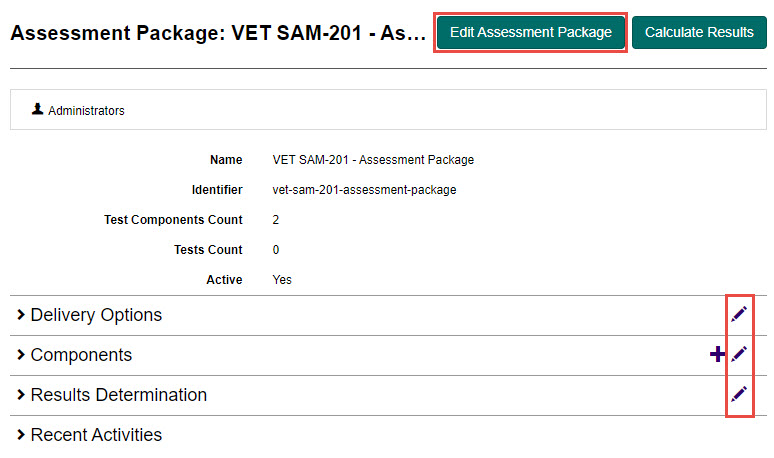
Task: Expand the Results Determination chevron
Action: (x=21, y=395)
